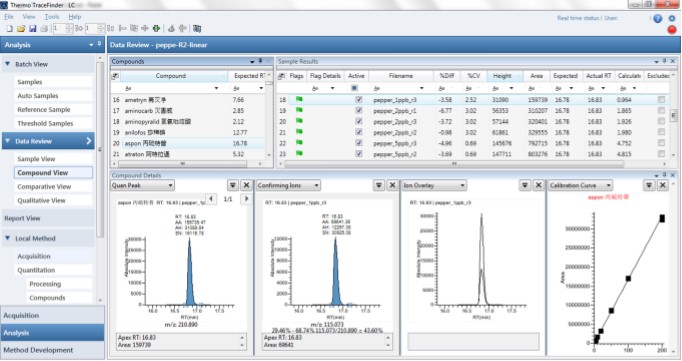Open the Ion Overlay dropdown selector

click(x=434, y=185)
